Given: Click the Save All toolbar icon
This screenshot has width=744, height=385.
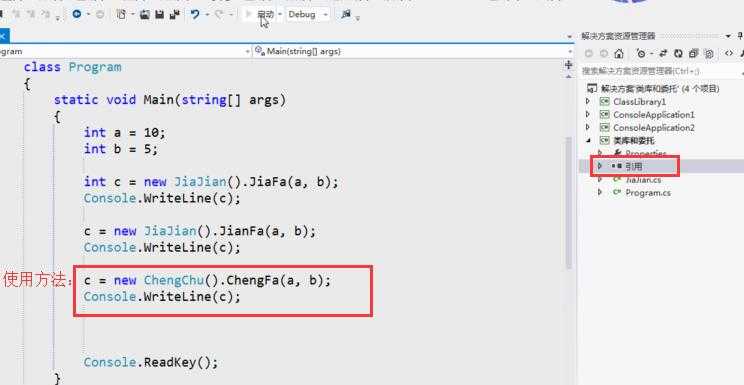Looking at the screenshot, I should 175,15.
